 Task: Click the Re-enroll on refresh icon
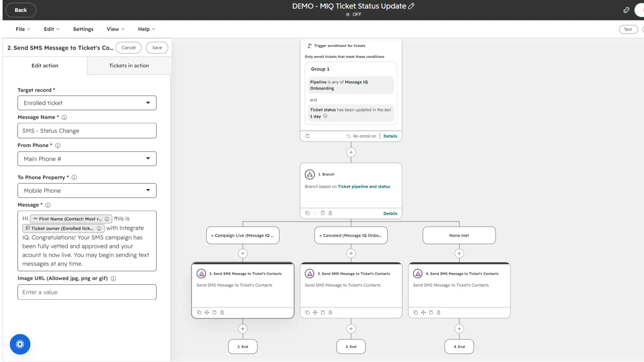(349, 136)
